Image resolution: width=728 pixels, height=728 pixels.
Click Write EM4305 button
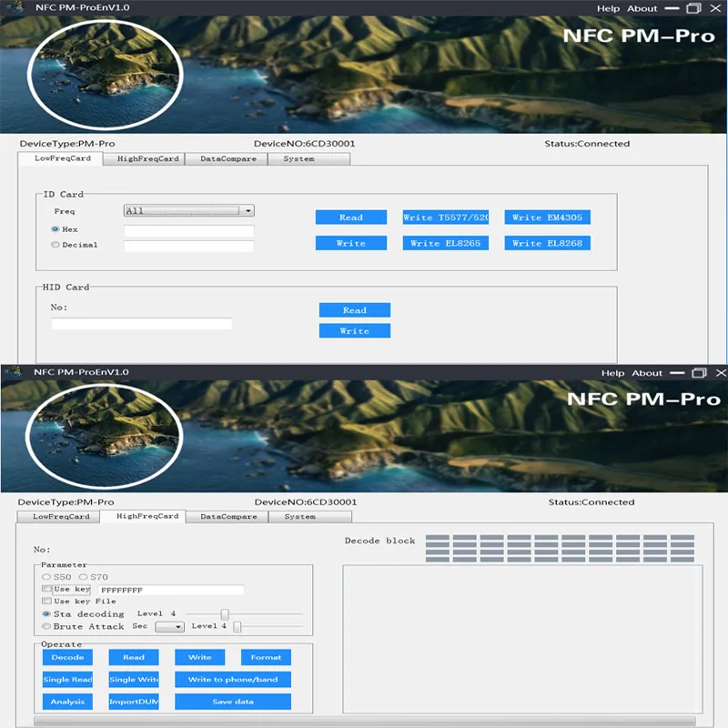pos(548,217)
